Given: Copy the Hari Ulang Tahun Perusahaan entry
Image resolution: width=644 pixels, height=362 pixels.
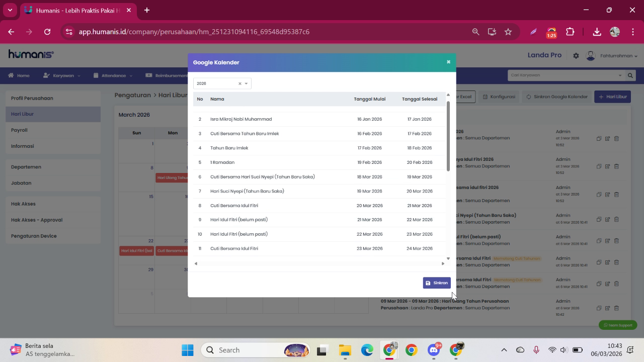Looking at the screenshot, I should point(599,308).
